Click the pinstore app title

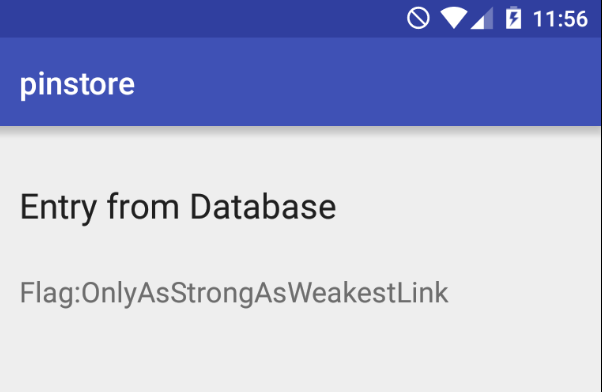(77, 84)
